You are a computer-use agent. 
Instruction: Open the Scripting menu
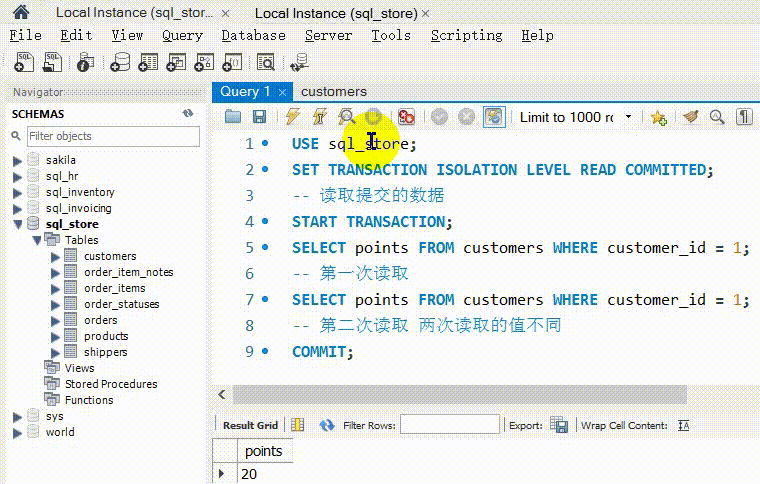[466, 35]
